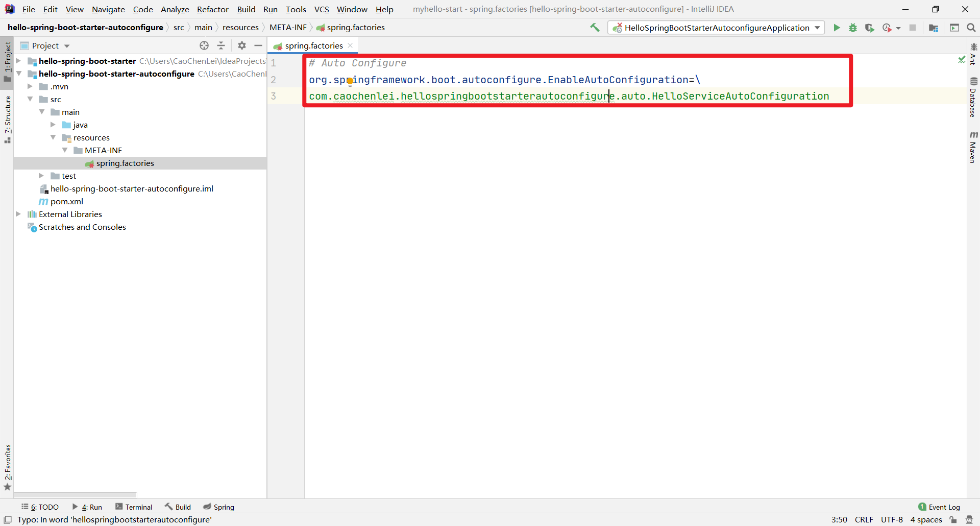Open the Database side tool window
This screenshot has height=526, width=980.
click(973, 97)
